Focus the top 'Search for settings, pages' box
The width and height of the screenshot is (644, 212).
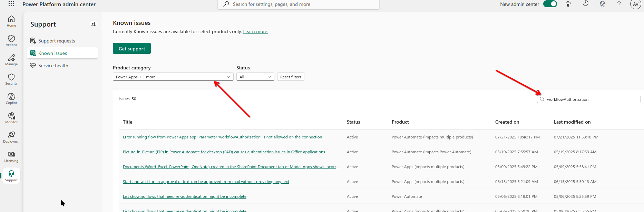point(299,4)
